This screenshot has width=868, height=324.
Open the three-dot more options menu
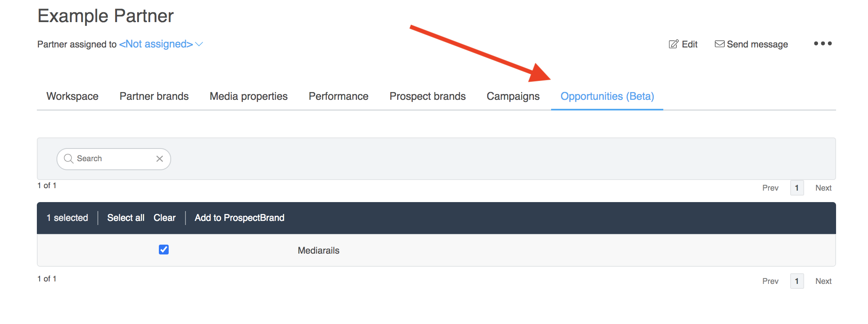(823, 43)
